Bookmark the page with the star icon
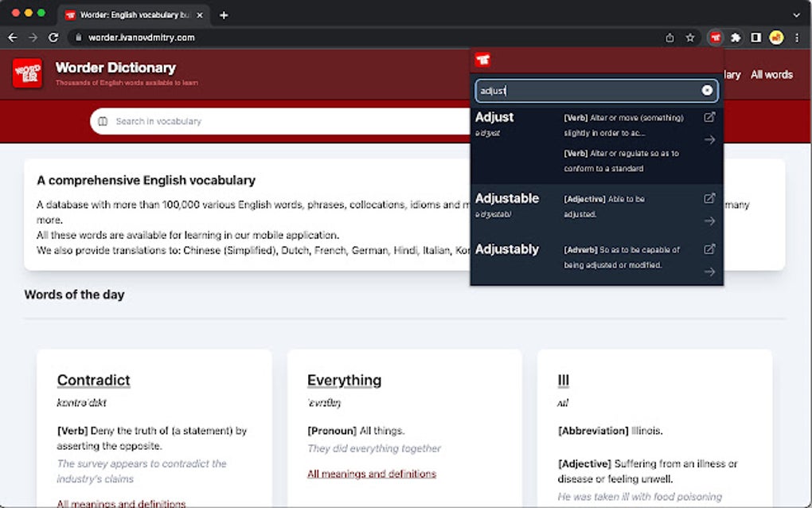Image resolution: width=812 pixels, height=508 pixels. click(689, 37)
